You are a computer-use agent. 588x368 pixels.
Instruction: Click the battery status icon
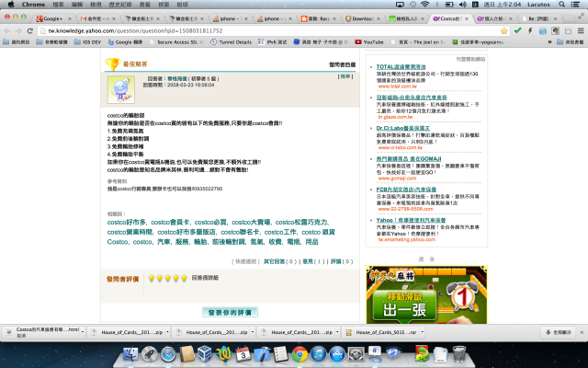449,4
